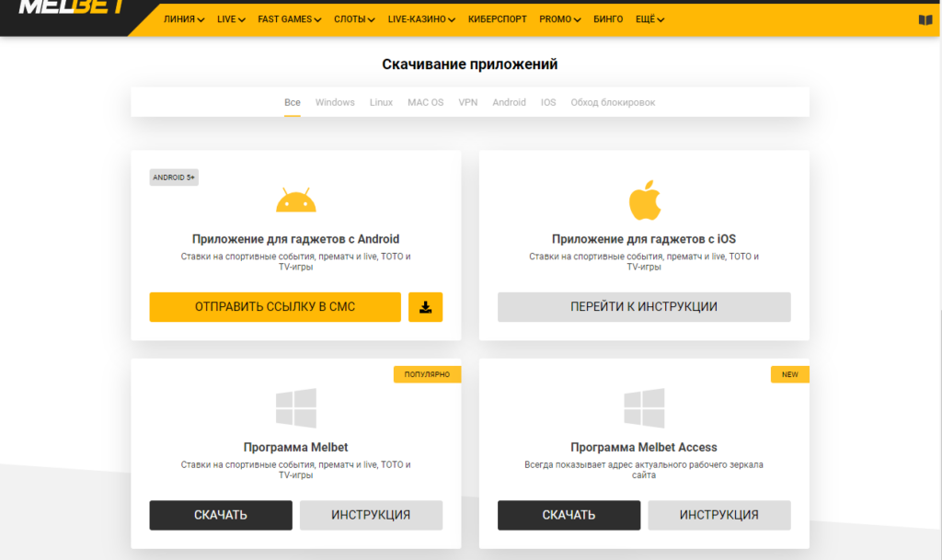Viewport: 942px width, 560px height.
Task: Open the FAST GAMES dropdown
Action: click(289, 19)
